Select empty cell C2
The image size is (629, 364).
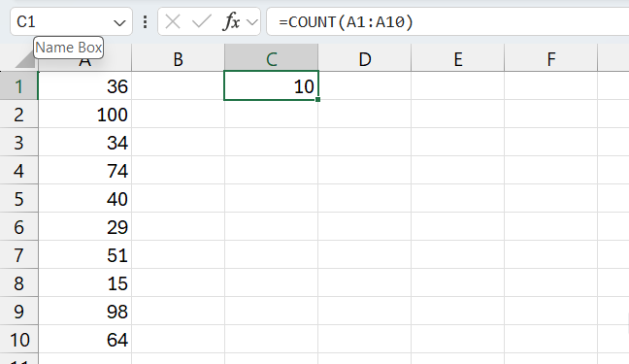[272, 115]
